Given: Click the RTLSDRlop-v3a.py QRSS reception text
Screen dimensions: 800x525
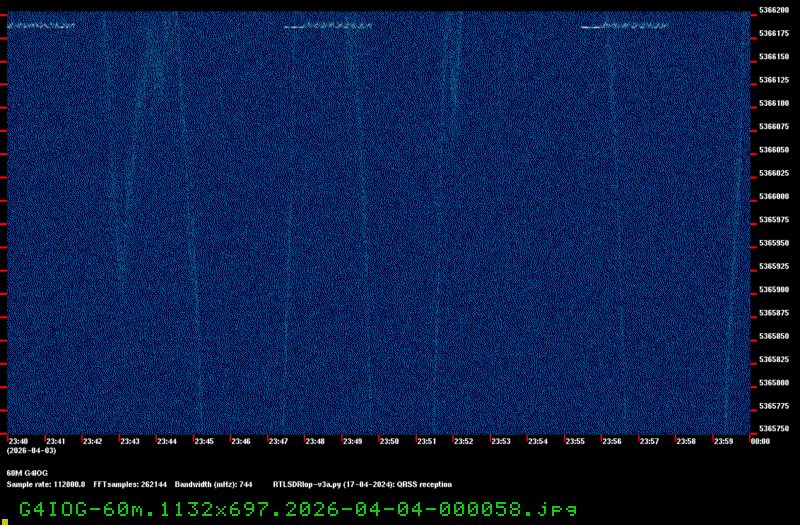Looking at the screenshot, I should (x=362, y=485).
